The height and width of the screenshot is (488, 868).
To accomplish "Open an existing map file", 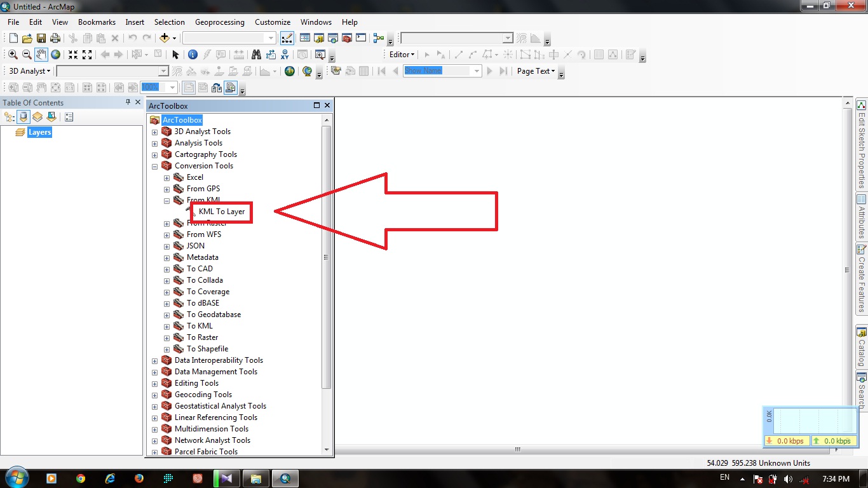I will coord(27,38).
